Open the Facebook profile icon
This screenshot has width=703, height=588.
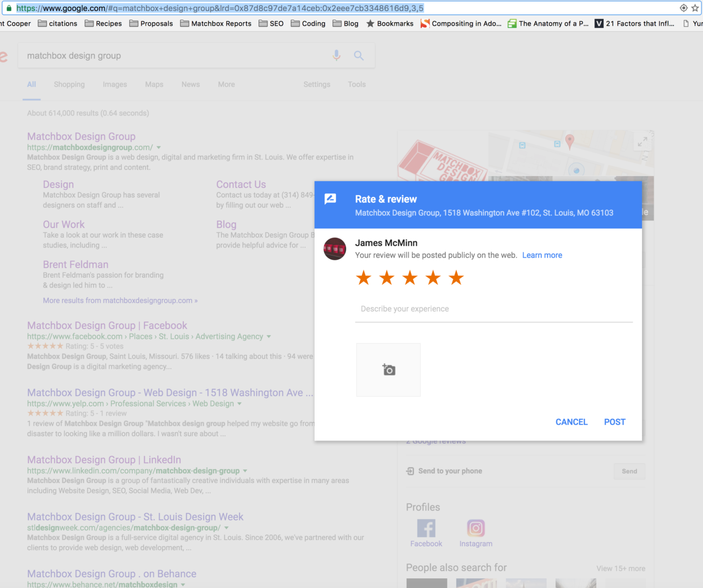point(426,528)
